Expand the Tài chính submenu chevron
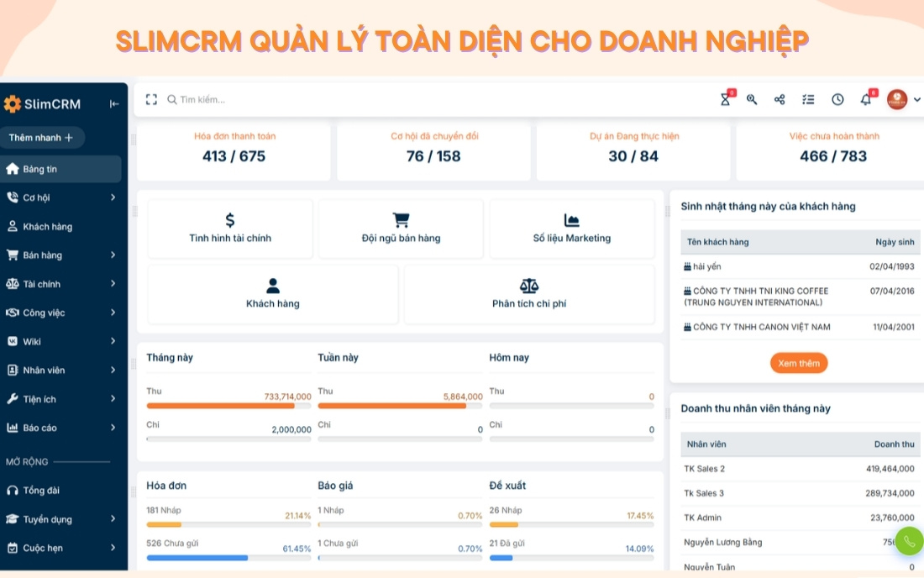The height and width of the screenshot is (578, 924). click(113, 283)
